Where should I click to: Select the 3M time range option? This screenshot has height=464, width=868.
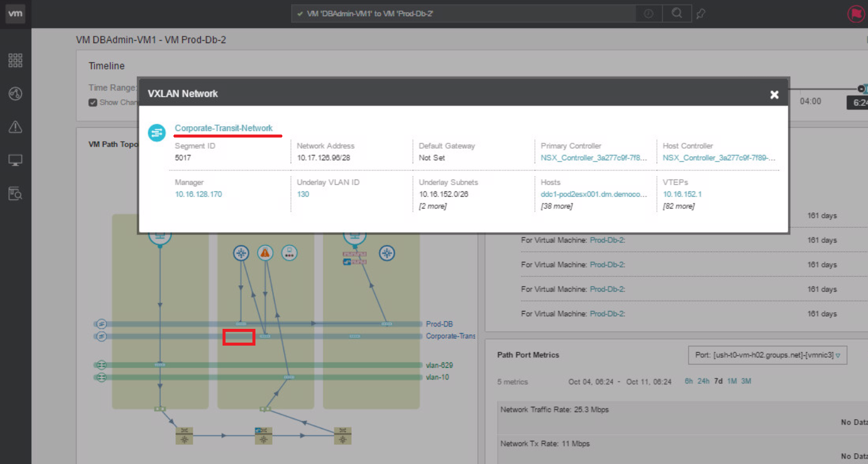[746, 381]
